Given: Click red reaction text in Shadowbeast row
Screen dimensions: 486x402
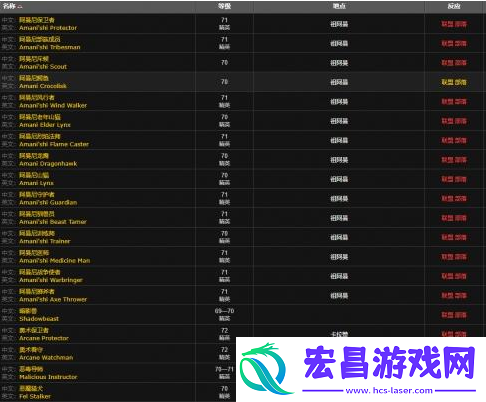Looking at the screenshot, I should pos(454,315).
